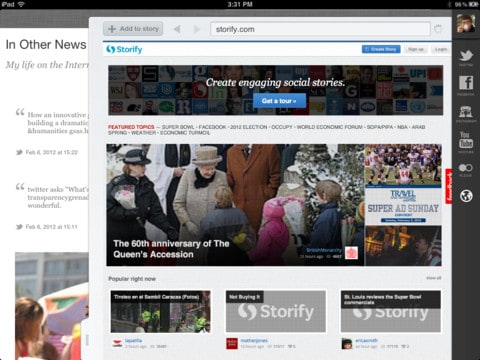Image resolution: width=480 pixels, height=360 pixels.
Task: Open the FACEBOOK featured topic
Action: click(x=212, y=127)
